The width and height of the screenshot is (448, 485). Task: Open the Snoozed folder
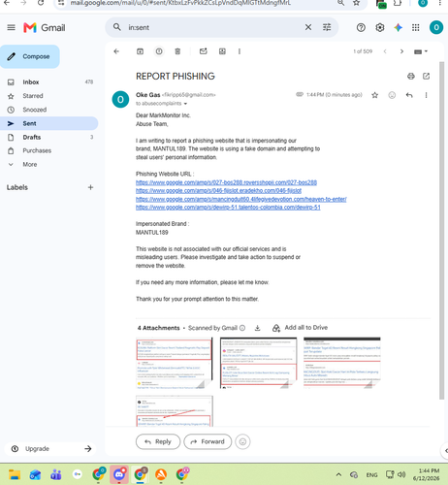pyautogui.click(x=49, y=110)
